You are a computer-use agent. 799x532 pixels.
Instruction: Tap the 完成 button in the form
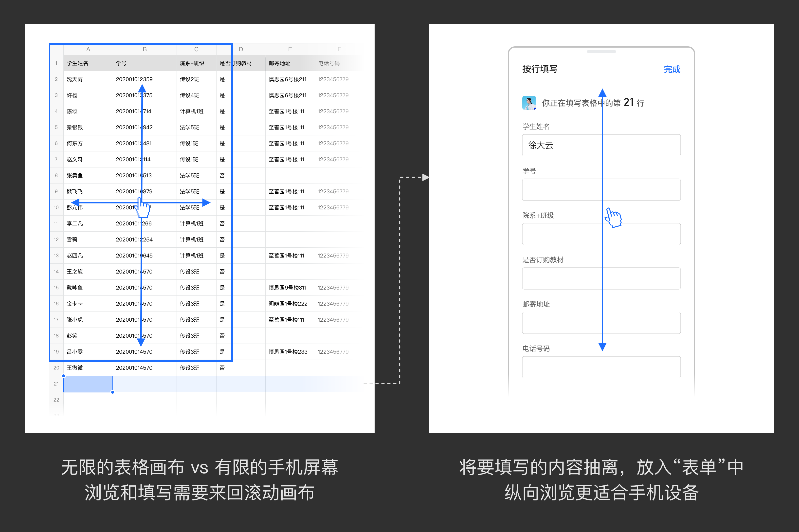(x=672, y=70)
